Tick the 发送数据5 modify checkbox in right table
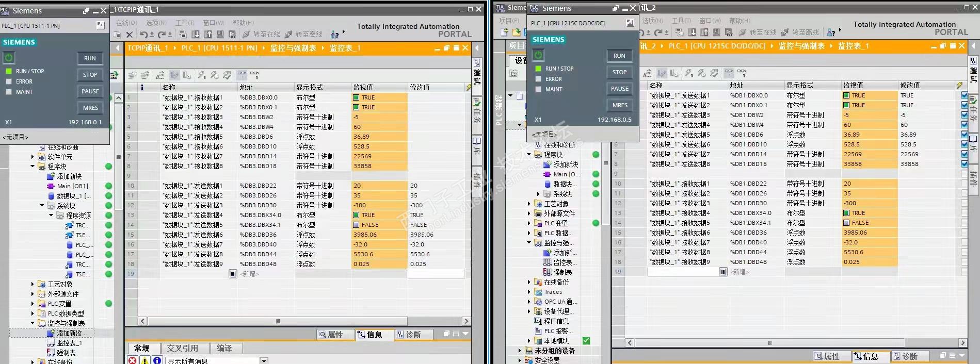Viewport: 980px width, 364px height. [964, 135]
